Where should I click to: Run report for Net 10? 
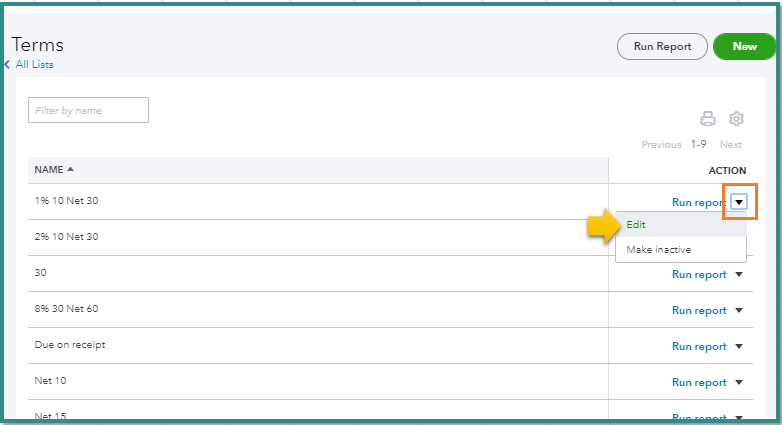(x=699, y=382)
